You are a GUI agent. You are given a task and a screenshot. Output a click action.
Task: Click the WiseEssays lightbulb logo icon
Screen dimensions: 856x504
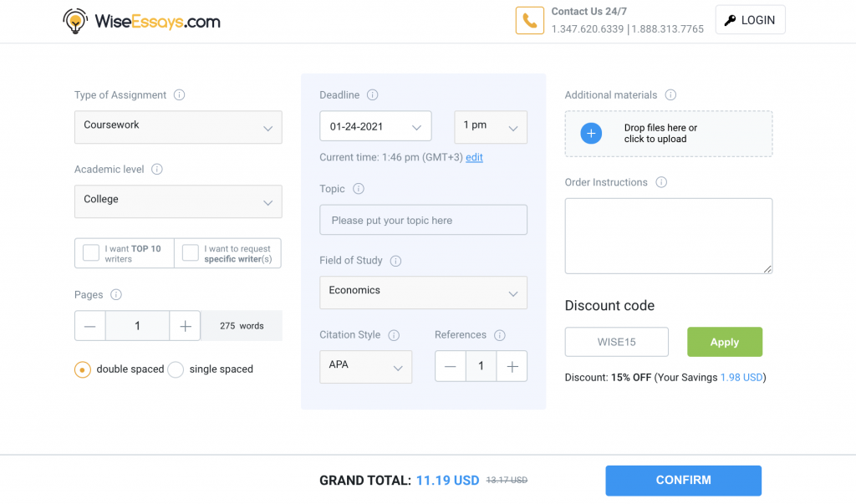(75, 21)
